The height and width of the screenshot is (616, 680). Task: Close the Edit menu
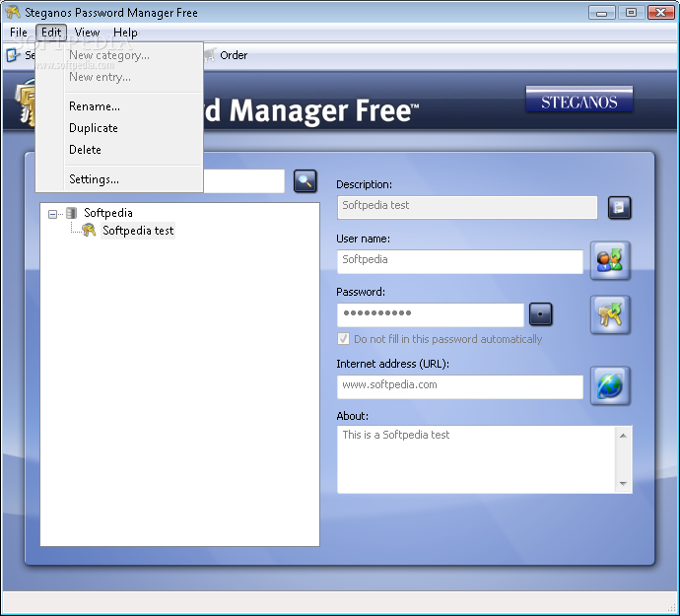(x=51, y=33)
